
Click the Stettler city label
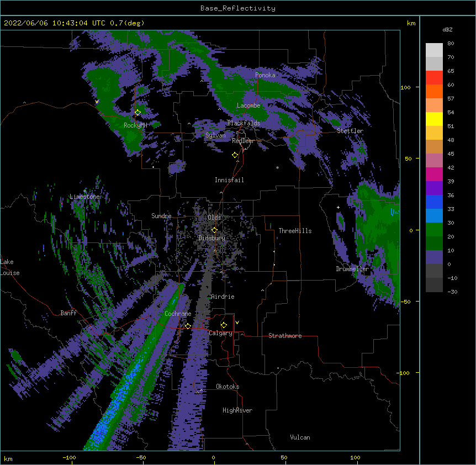(350, 131)
